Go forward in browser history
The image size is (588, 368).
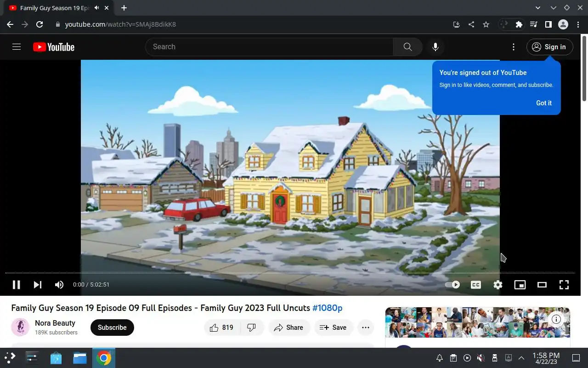(x=25, y=24)
